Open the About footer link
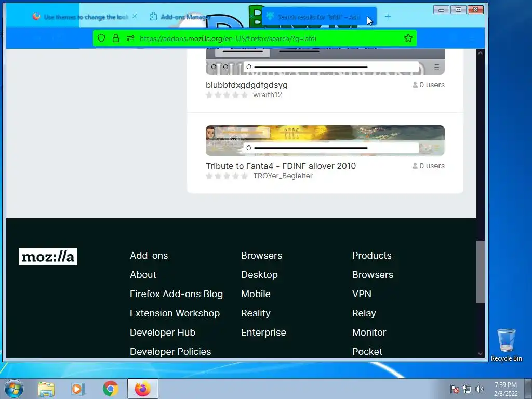 point(143,274)
